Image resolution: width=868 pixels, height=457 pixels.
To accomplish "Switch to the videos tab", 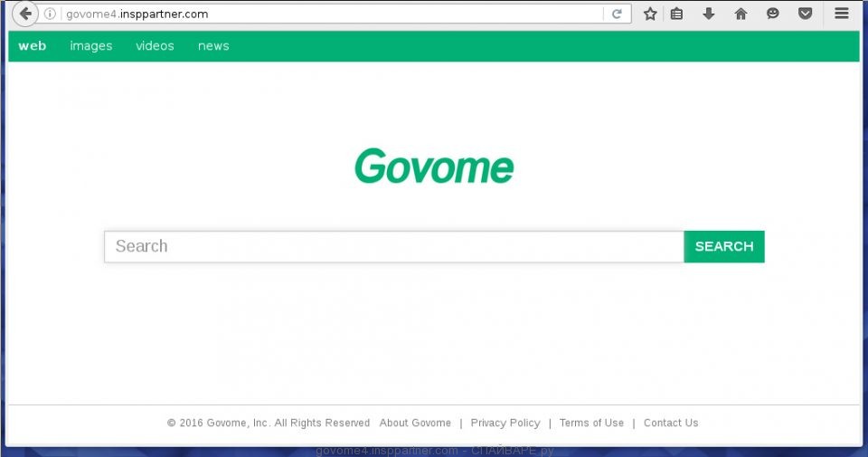I will [155, 46].
